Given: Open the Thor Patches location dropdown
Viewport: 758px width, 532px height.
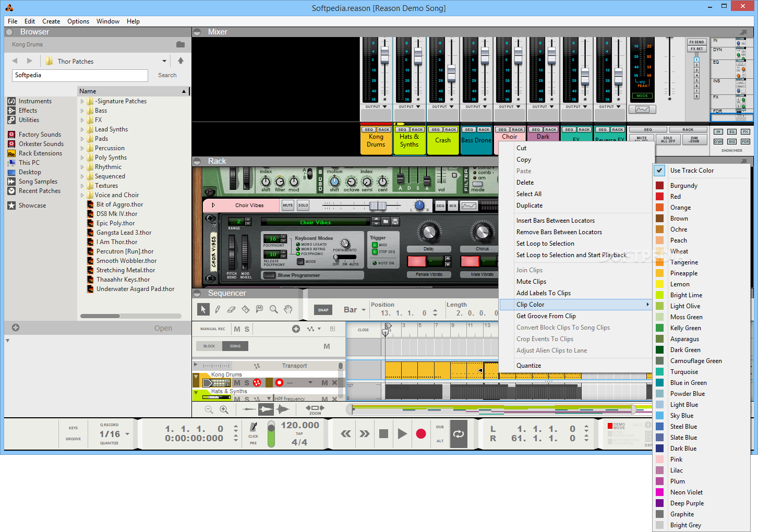Looking at the screenshot, I should (164, 61).
